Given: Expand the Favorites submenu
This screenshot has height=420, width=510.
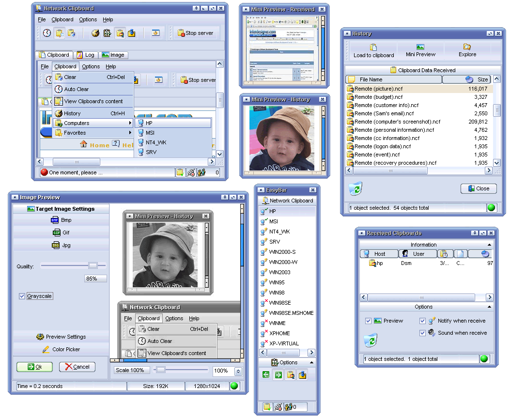Looking at the screenshot, I should click(93, 133).
